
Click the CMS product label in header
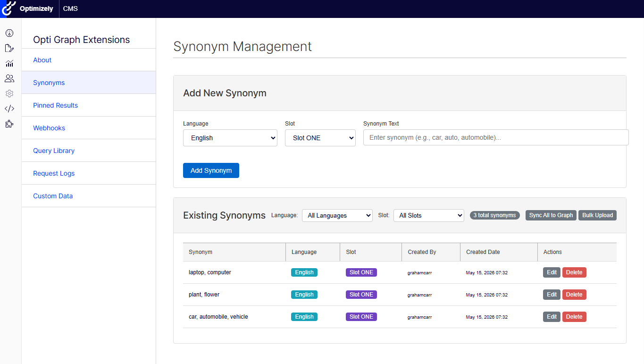coord(70,8)
